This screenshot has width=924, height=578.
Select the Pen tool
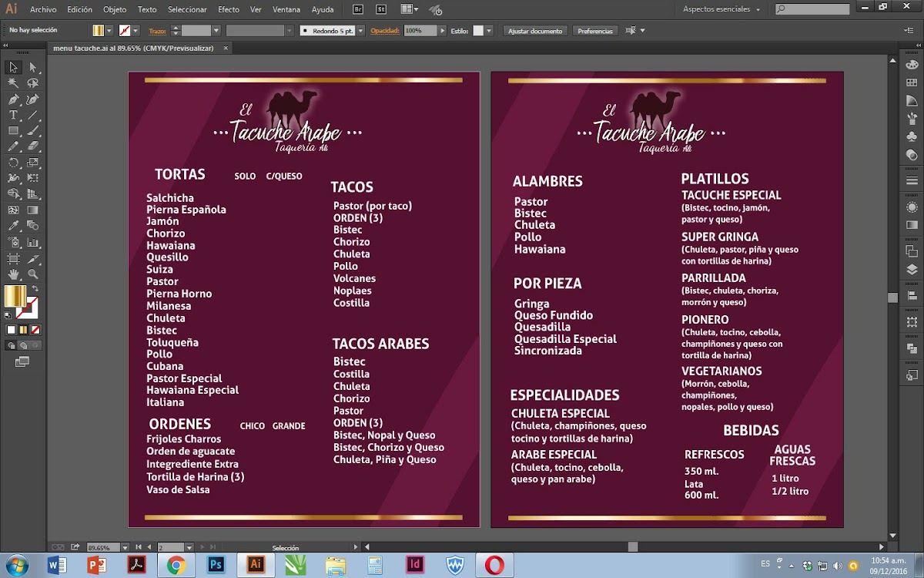click(x=13, y=99)
